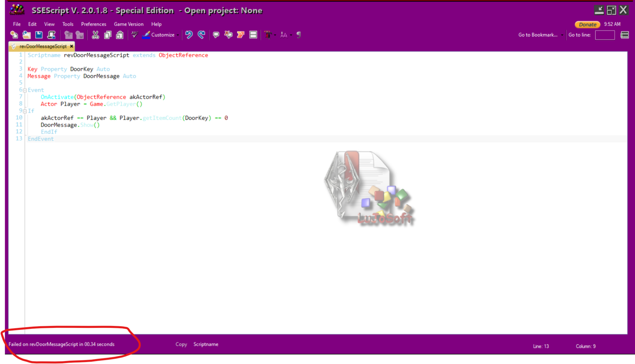Click the 9:52 AM clock text
The image size is (635, 364).
[x=612, y=24]
